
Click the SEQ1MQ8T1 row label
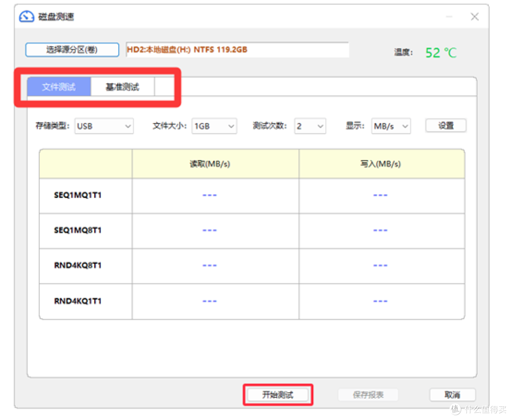(78, 231)
